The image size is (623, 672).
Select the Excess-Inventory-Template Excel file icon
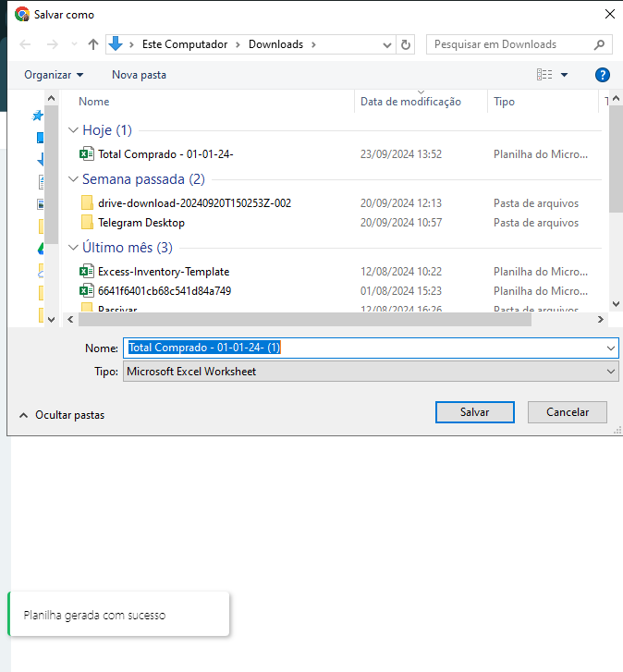tap(87, 272)
